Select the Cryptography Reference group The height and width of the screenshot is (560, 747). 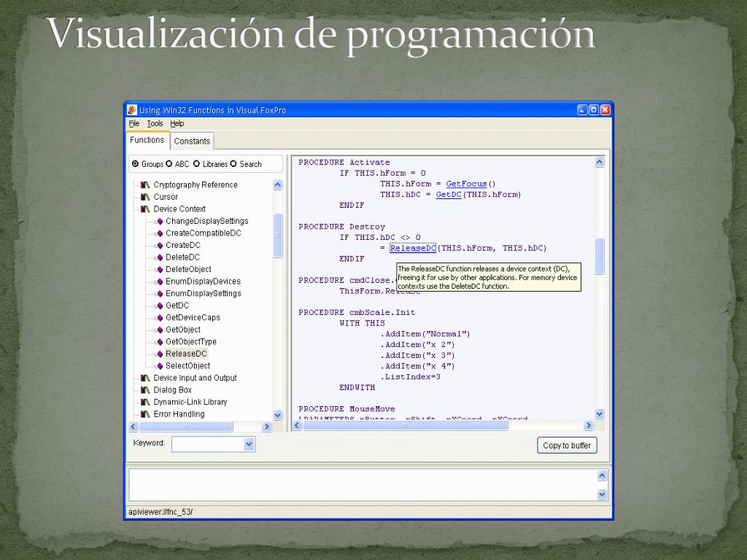coord(196,184)
